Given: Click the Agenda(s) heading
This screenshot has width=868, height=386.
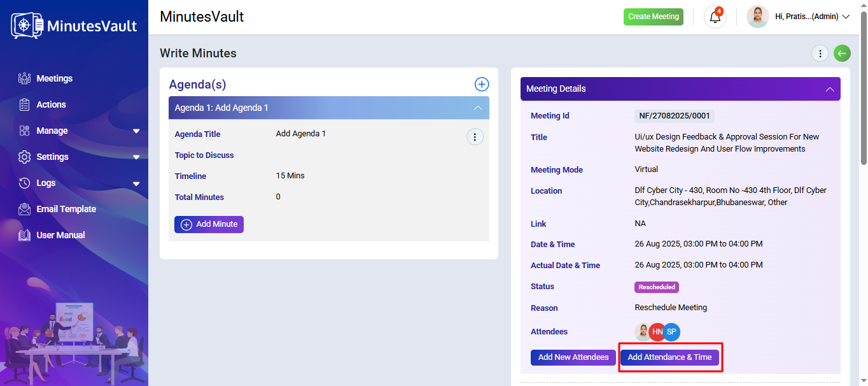Looking at the screenshot, I should [197, 85].
